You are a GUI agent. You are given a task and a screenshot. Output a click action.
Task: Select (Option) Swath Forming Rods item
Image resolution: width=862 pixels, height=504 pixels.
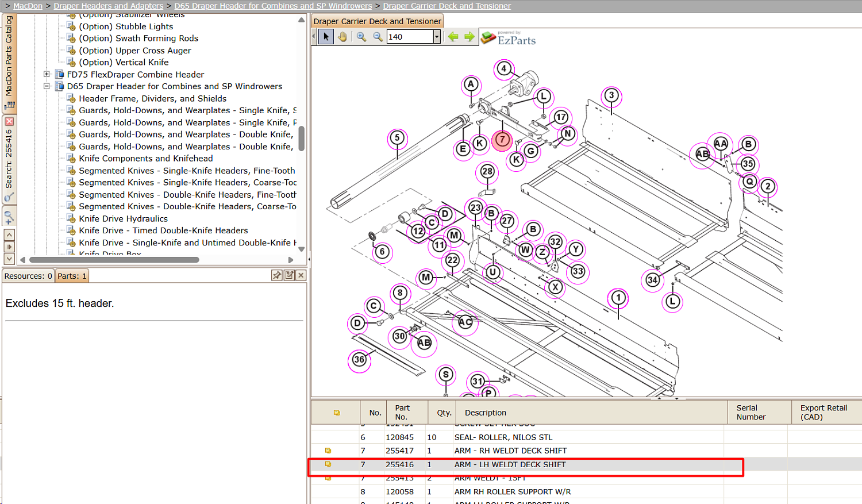pyautogui.click(x=138, y=38)
